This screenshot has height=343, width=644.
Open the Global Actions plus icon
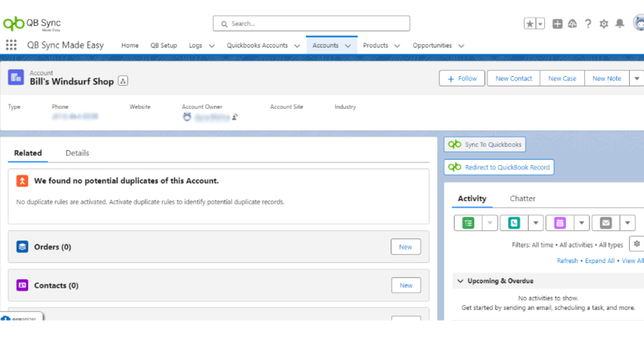click(557, 23)
